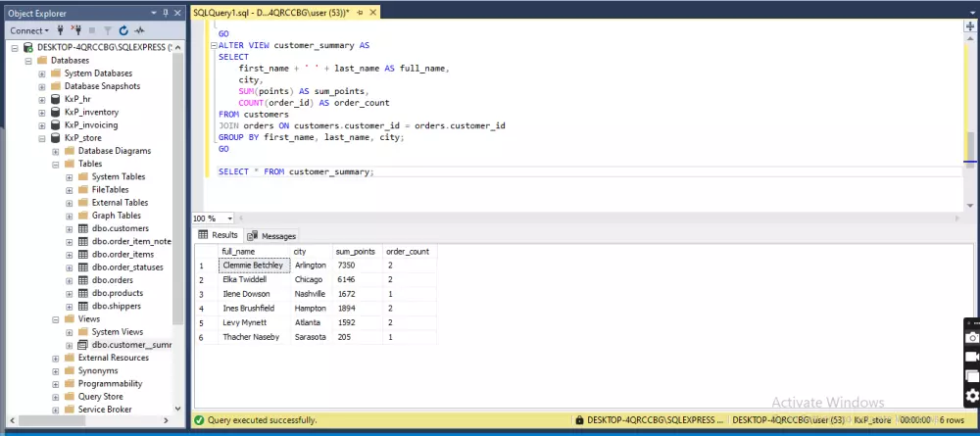Viewport: 980px width, 436px height.
Task: Click the full_name column header
Action: pyautogui.click(x=255, y=251)
